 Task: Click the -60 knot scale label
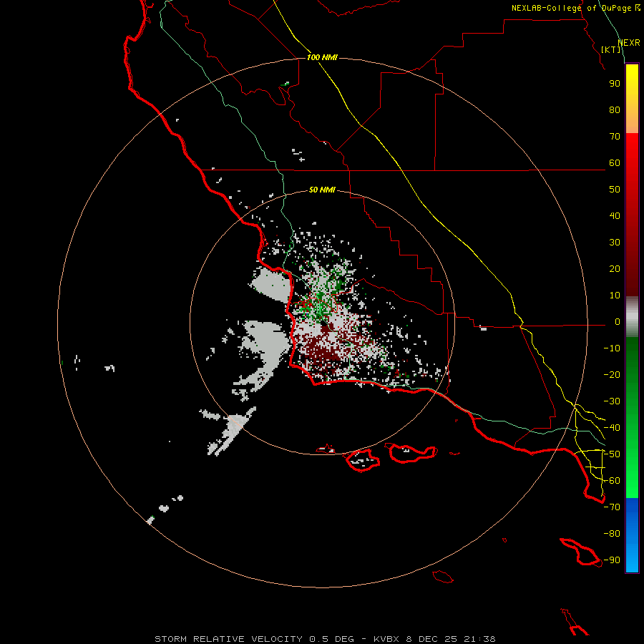point(612,481)
